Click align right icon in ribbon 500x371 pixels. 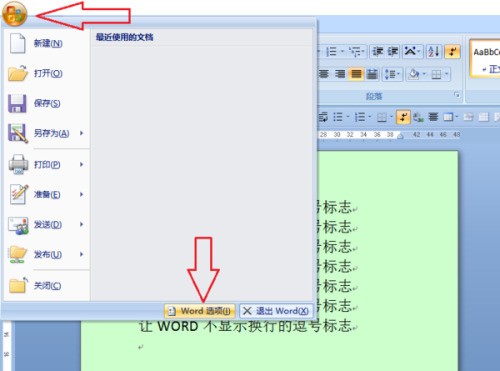(x=340, y=74)
